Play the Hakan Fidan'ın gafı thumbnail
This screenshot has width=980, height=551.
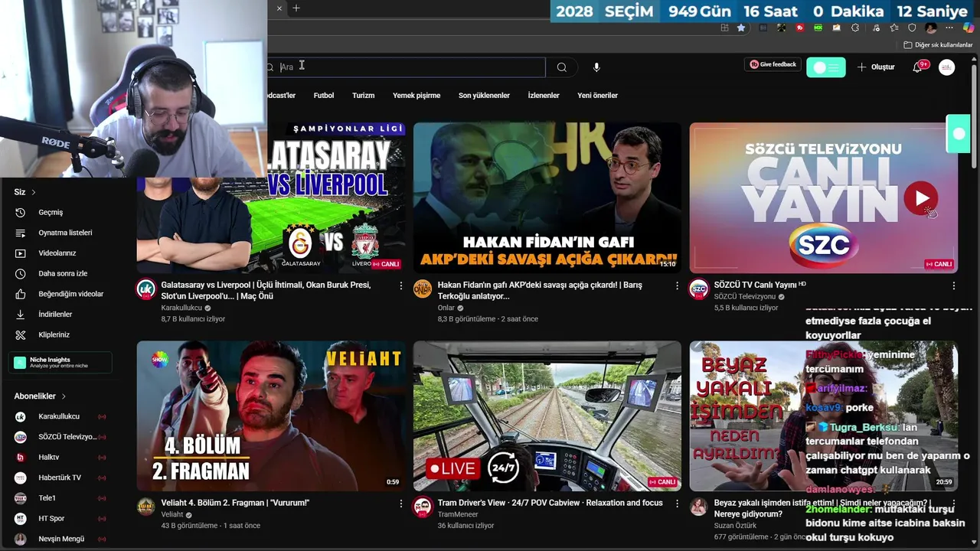point(547,197)
